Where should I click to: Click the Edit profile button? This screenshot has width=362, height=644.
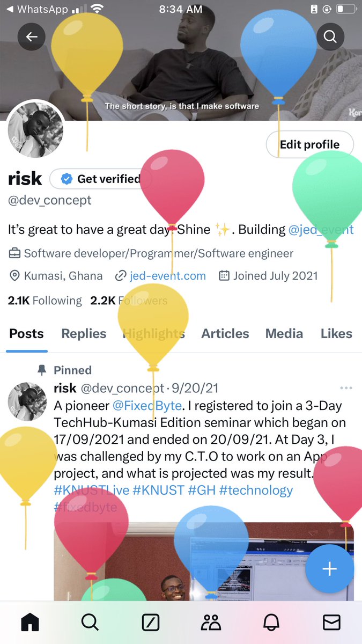(310, 144)
